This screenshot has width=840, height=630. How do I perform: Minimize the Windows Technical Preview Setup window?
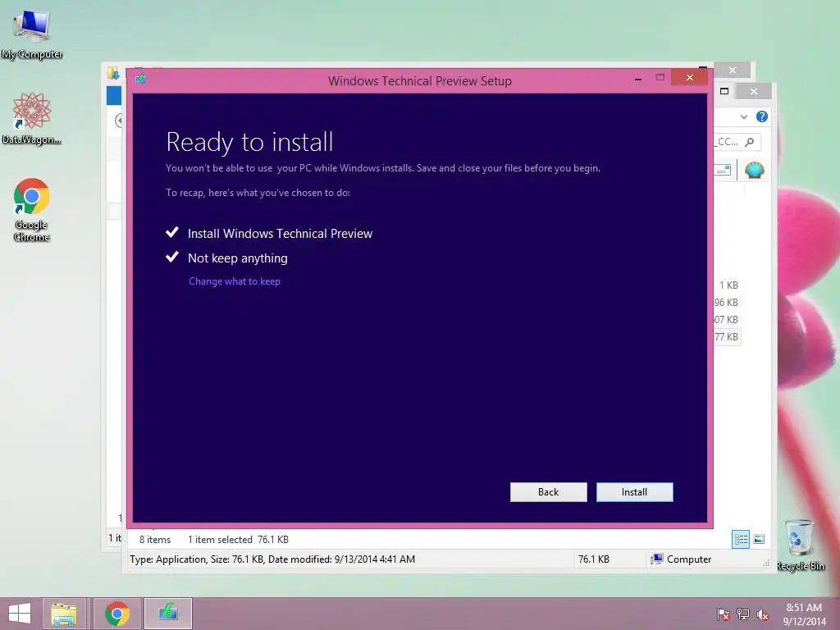(x=638, y=79)
